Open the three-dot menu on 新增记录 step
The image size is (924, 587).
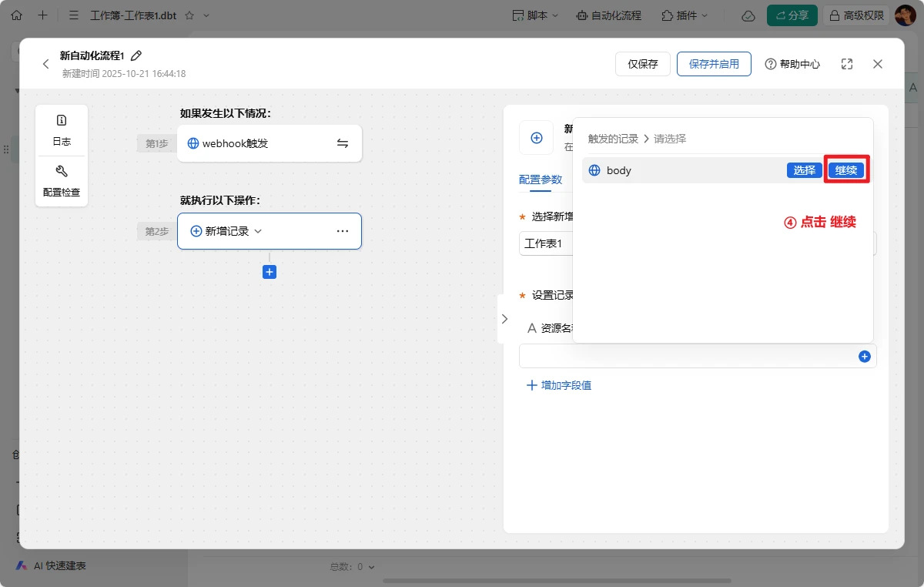click(343, 231)
